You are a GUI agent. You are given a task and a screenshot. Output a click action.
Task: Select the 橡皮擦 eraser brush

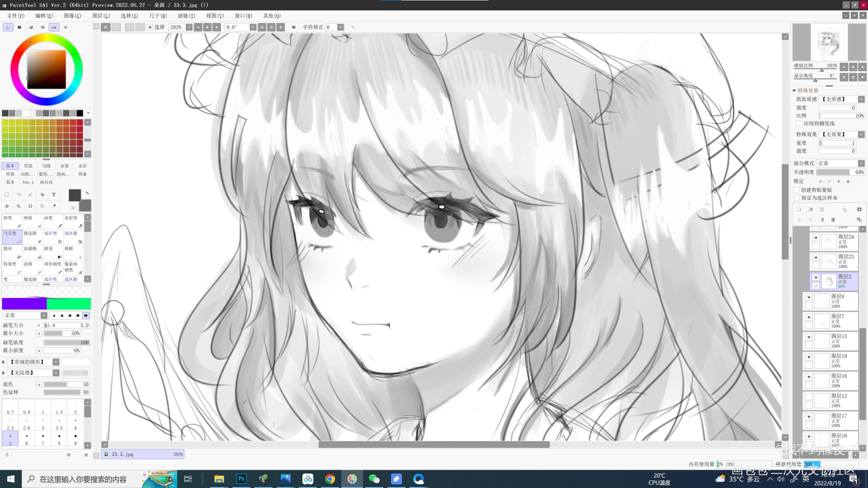33,236
